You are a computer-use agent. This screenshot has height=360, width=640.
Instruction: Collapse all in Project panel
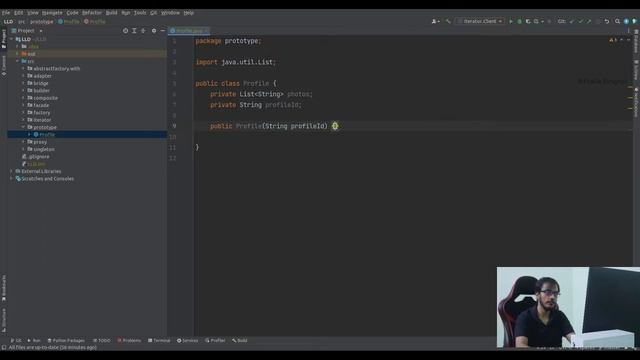[x=143, y=31]
